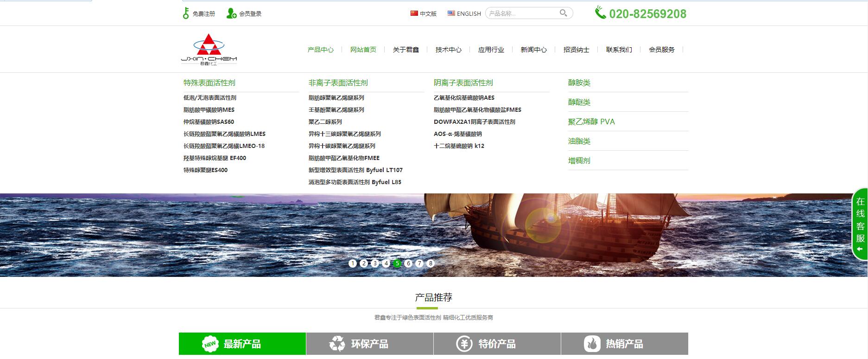Click the product name search field
This screenshot has height=359, width=868.
click(521, 13)
